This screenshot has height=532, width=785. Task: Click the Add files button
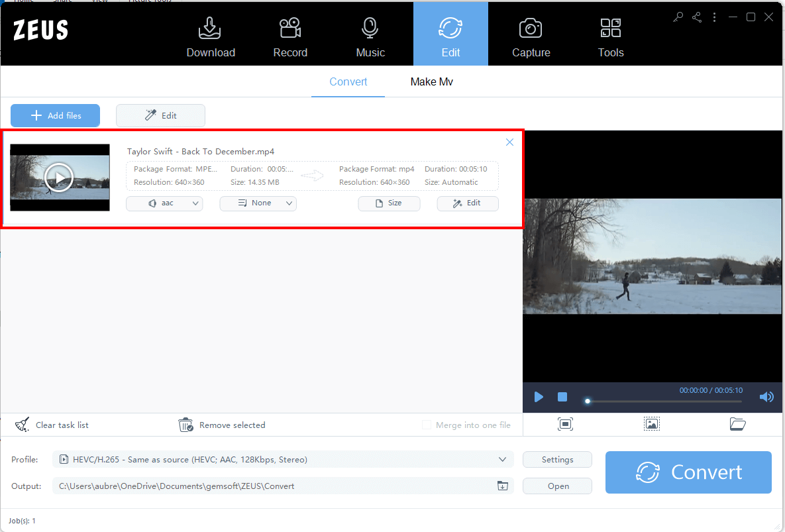[55, 115]
